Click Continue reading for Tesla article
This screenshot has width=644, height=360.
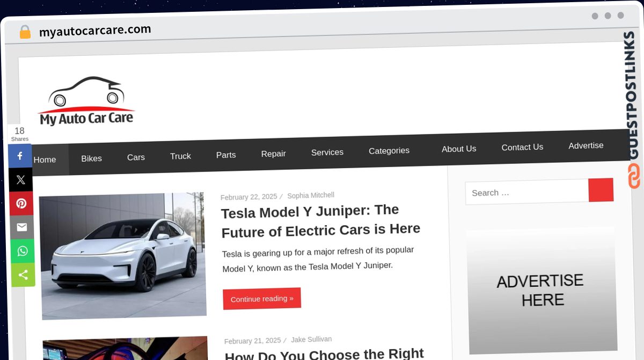262,299
